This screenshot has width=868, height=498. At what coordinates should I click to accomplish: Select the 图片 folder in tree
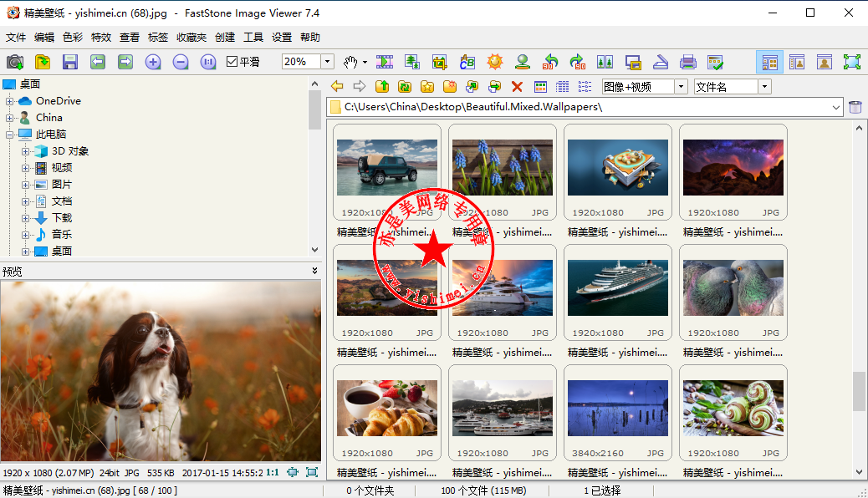point(62,185)
